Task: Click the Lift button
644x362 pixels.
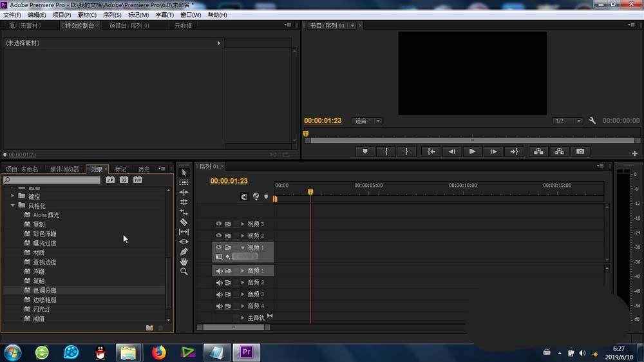Action: pos(538,151)
